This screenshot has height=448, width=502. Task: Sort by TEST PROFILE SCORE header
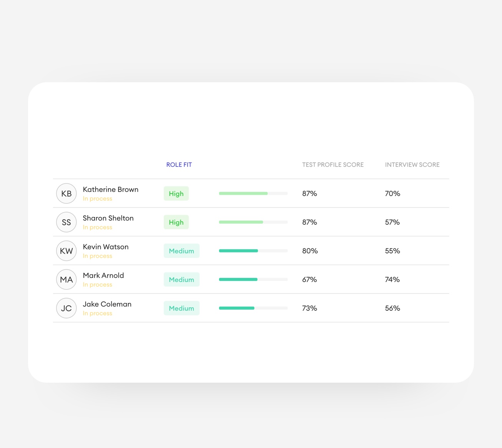pyautogui.click(x=332, y=165)
